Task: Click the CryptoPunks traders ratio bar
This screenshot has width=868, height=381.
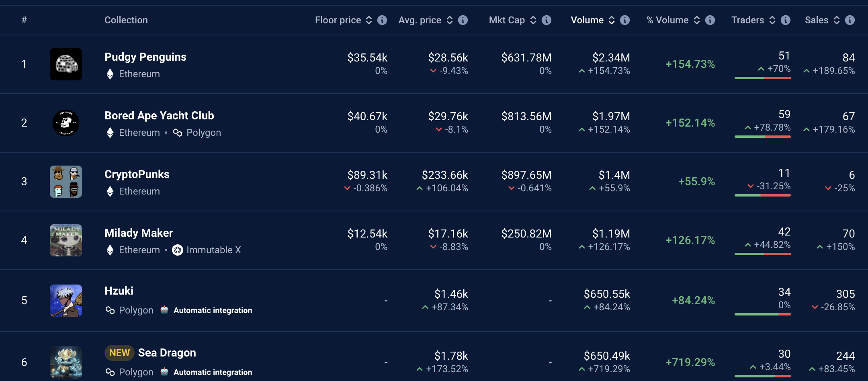Action: [763, 195]
